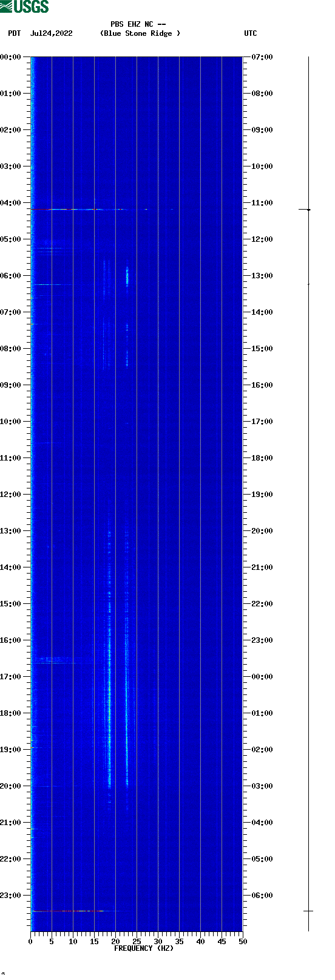Click the '04:00' PDT time label
The height and width of the screenshot is (980, 335).
11,202
